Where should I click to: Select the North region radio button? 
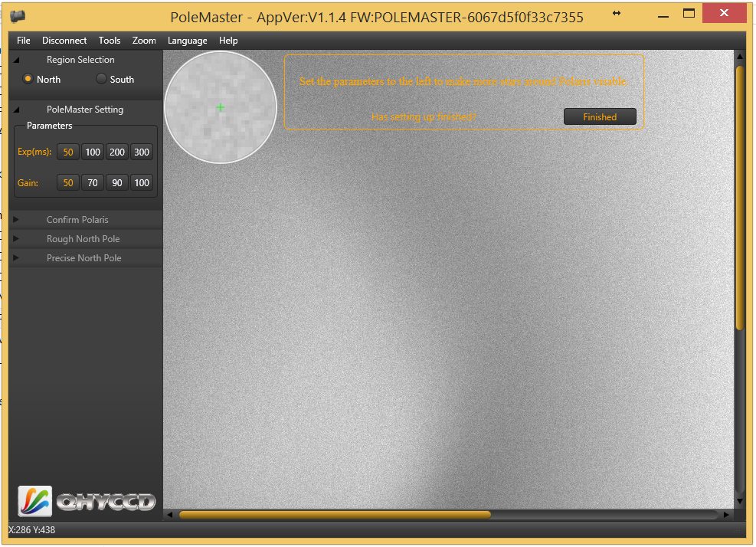[x=28, y=79]
